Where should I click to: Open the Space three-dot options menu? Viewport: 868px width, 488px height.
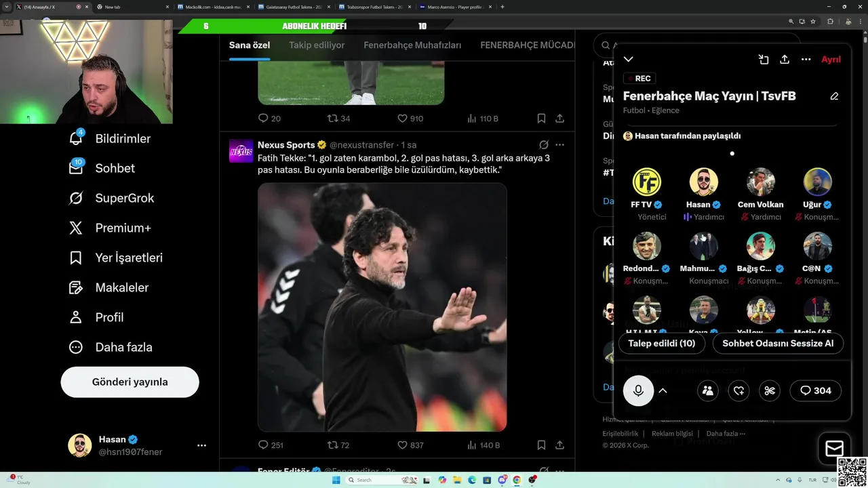[x=806, y=60]
